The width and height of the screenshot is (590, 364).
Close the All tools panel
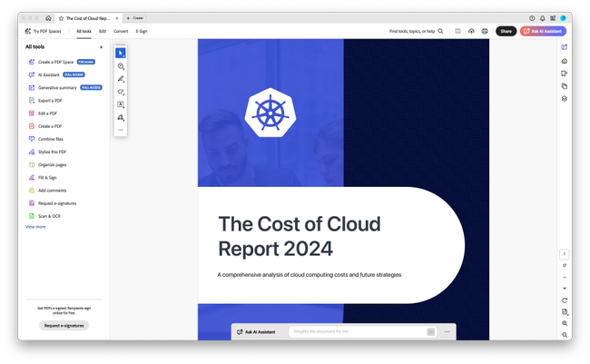(102, 47)
